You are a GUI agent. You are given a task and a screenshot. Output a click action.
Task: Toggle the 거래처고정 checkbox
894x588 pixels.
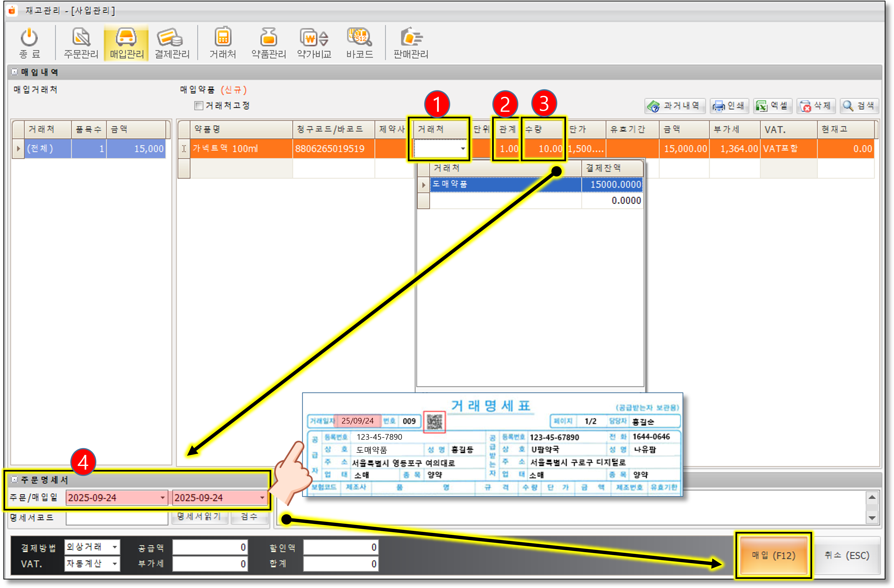[x=199, y=106]
